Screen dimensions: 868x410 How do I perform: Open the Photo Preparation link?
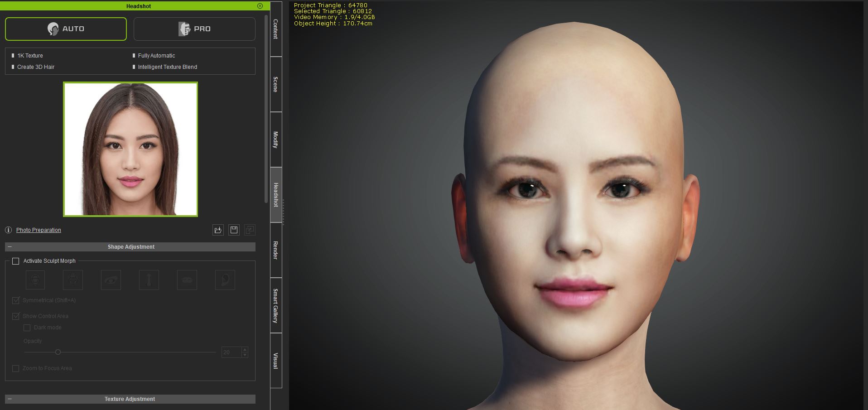tap(39, 230)
